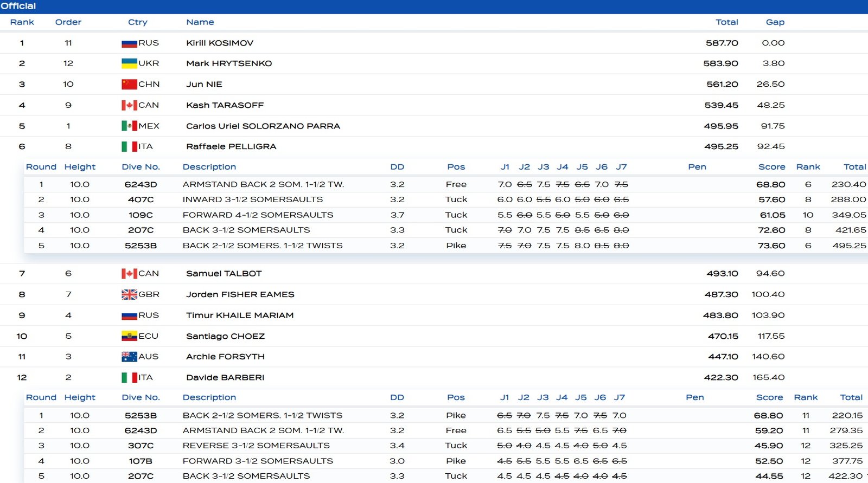Click Forsyth gap 140.60
868x483 pixels.
tap(768, 357)
